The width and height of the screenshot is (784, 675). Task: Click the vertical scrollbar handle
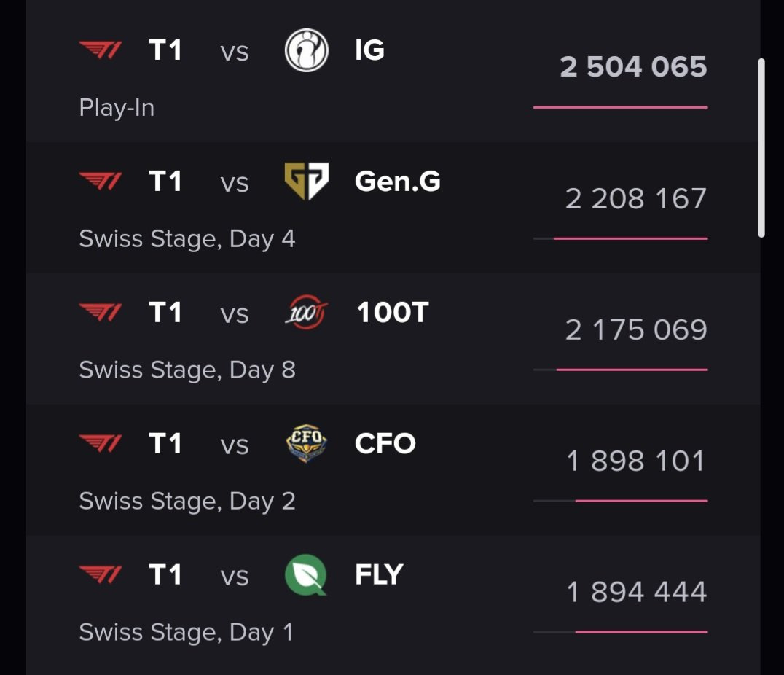point(761,148)
